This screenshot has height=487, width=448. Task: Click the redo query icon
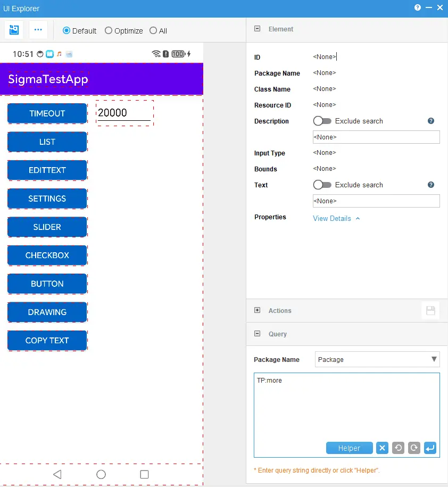[x=414, y=448]
